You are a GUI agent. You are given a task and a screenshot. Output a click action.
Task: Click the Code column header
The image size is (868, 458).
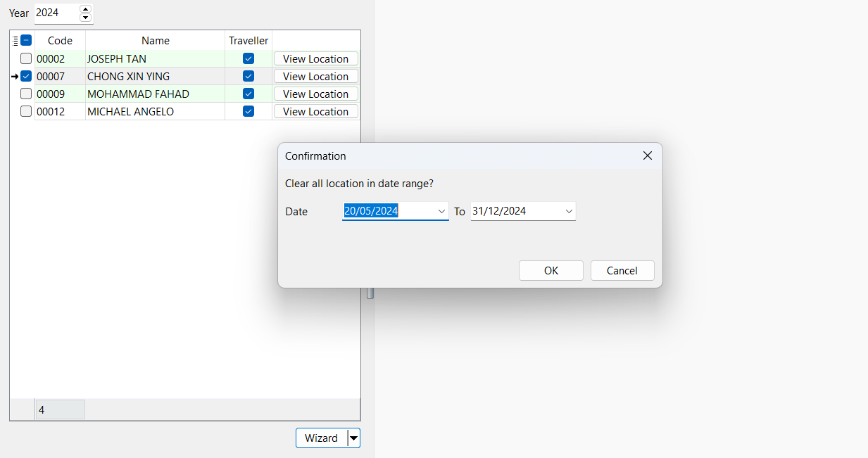[x=60, y=41]
